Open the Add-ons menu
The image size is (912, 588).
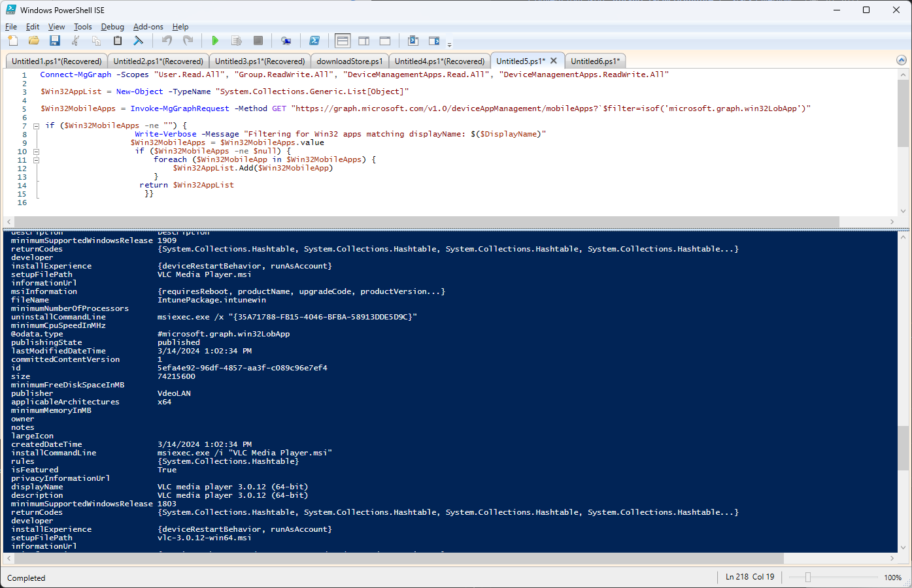148,27
